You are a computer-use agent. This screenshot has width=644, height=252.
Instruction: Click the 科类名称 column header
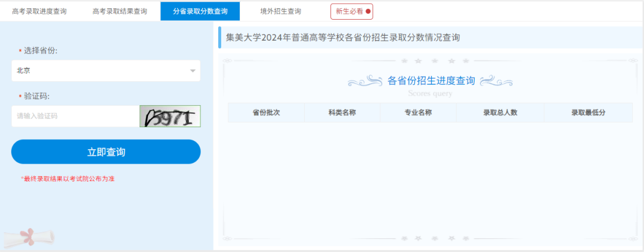coord(342,113)
